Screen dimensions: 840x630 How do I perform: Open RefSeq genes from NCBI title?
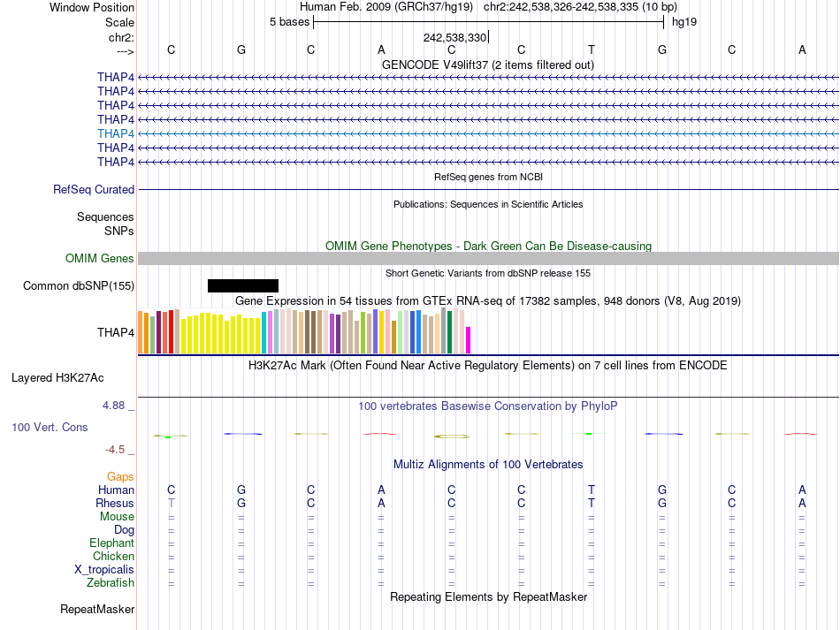tap(488, 177)
